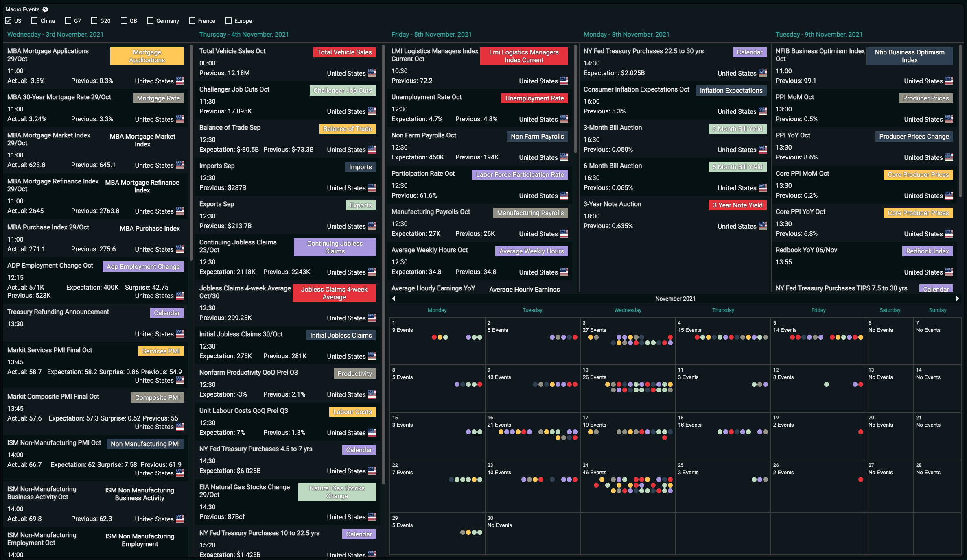The image size is (967, 560).
Task: Select the Jobless Claims 4-week Average tag
Action: coord(334,293)
